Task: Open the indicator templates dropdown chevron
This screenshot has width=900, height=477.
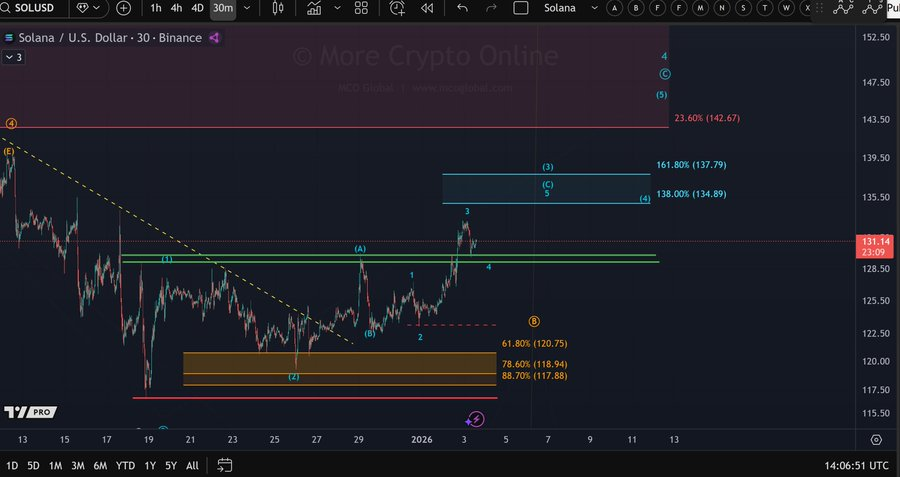Action: pyautogui.click(x=337, y=8)
